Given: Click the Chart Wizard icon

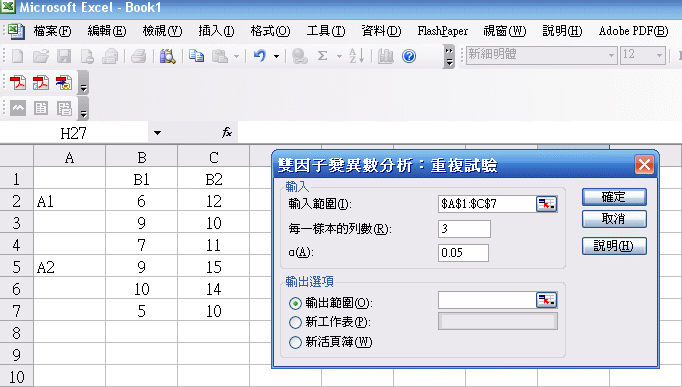Looking at the screenshot, I should click(385, 56).
